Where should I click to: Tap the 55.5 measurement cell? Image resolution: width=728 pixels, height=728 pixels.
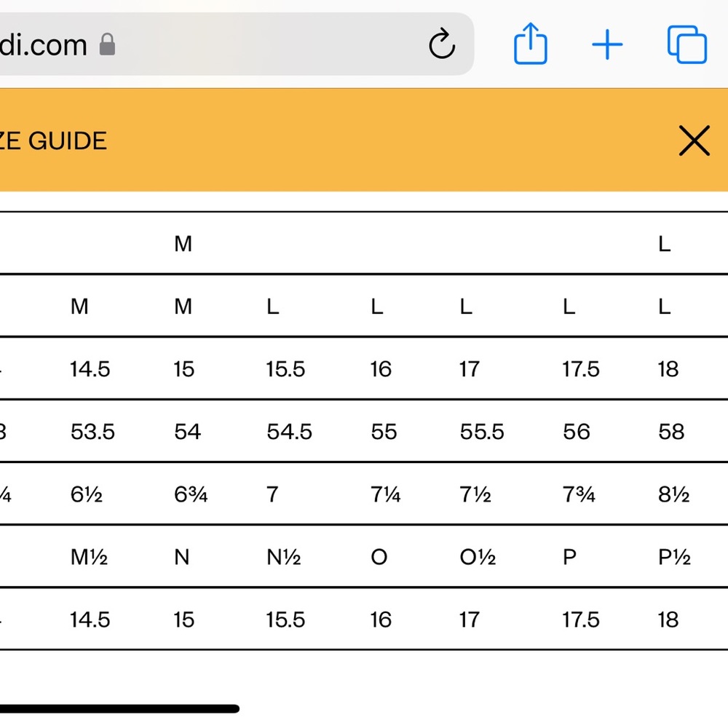pos(482,432)
